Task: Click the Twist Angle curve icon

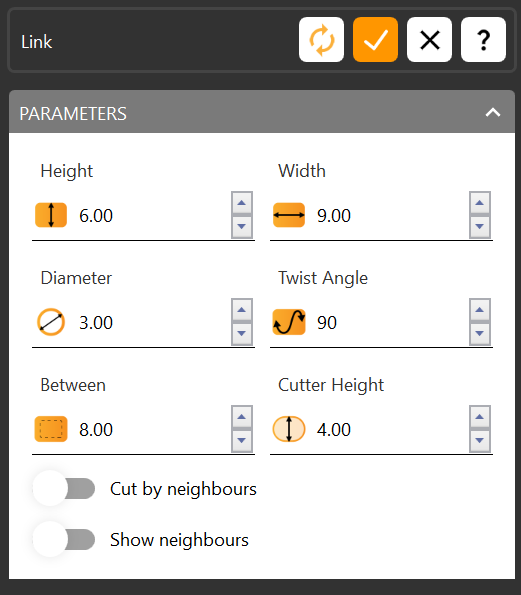Action: [x=289, y=322]
